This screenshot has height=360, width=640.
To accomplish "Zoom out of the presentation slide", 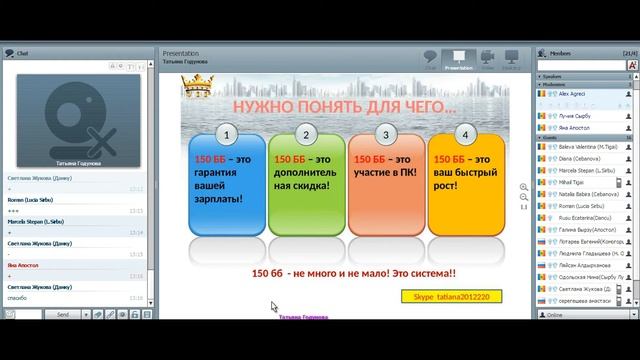I will 524,197.
